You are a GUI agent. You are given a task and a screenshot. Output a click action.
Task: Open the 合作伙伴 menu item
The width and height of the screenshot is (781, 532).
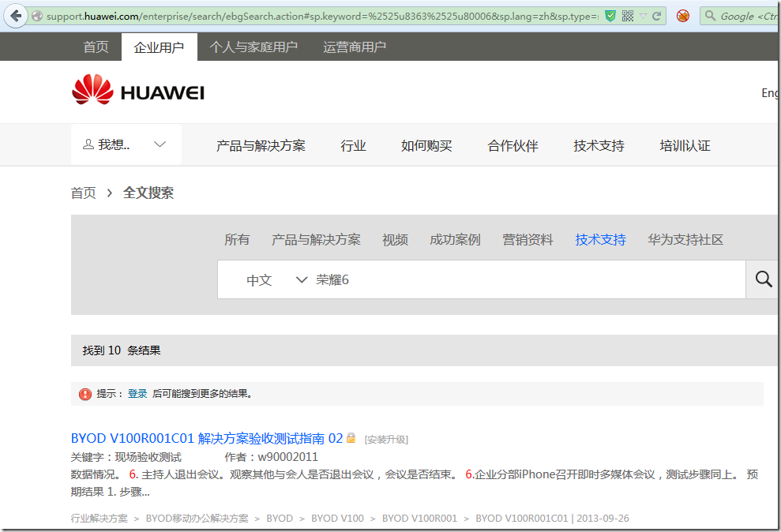513,146
